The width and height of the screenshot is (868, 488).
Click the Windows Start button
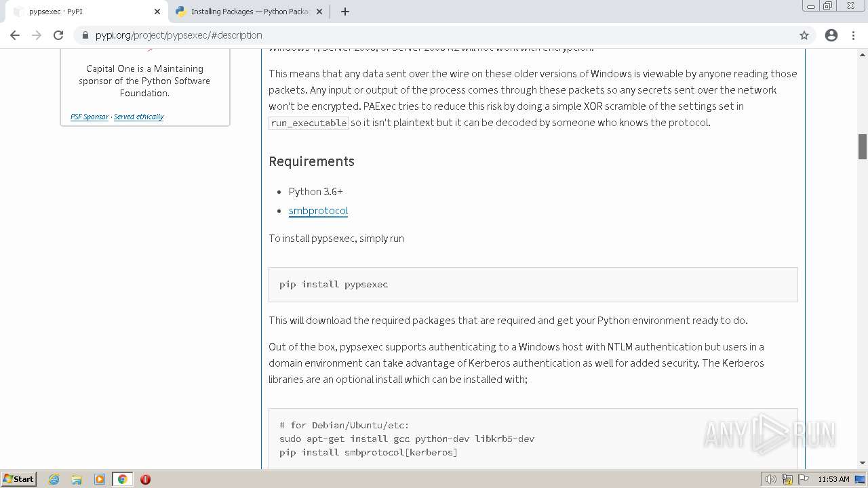(x=19, y=479)
